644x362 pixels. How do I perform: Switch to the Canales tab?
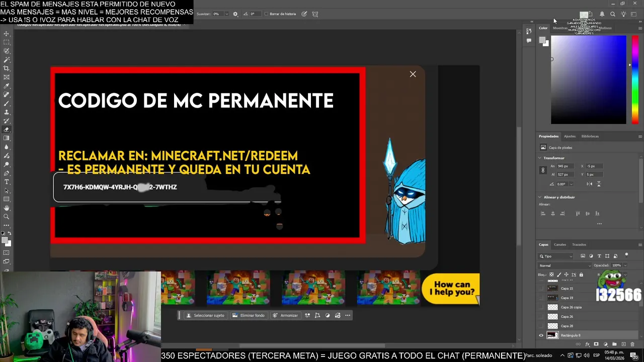pos(560,245)
